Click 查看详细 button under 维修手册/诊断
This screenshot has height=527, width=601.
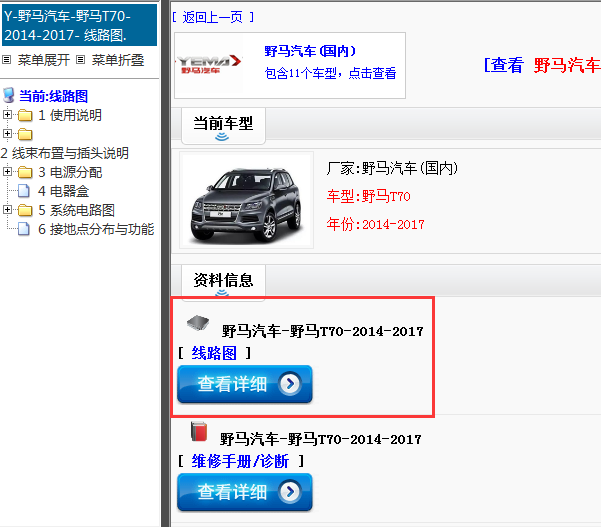point(245,492)
